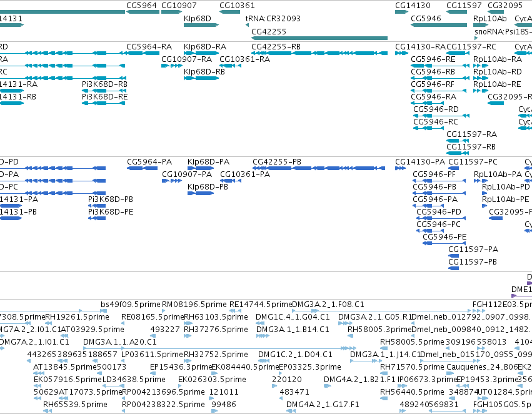Click the CG11597-RA transcript

(x=457, y=141)
